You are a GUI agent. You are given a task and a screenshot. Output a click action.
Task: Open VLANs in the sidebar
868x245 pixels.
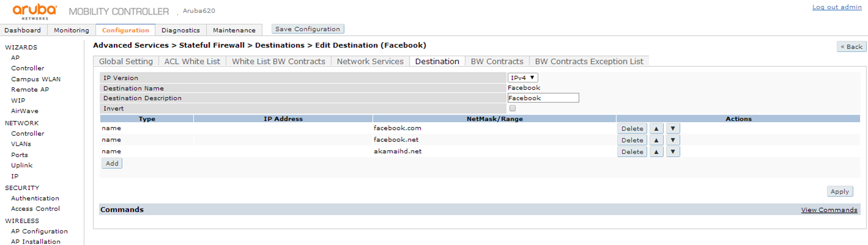21,144
